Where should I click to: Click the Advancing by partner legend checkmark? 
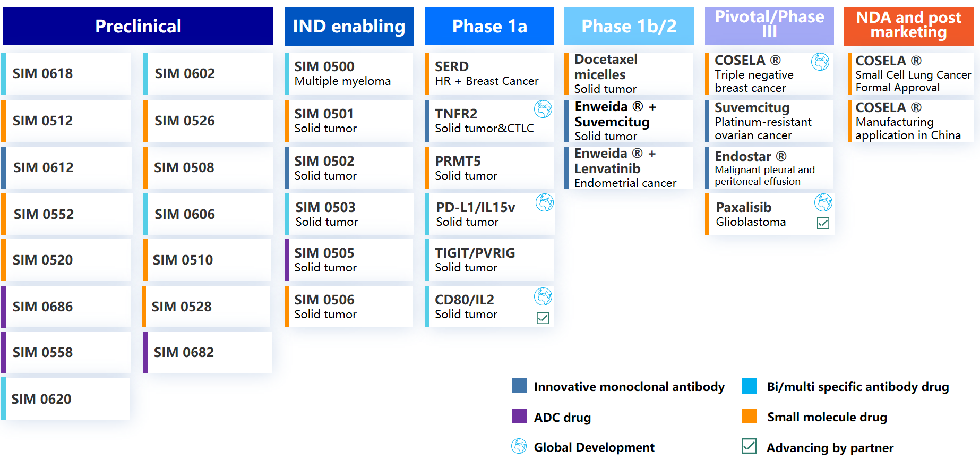coord(749,446)
